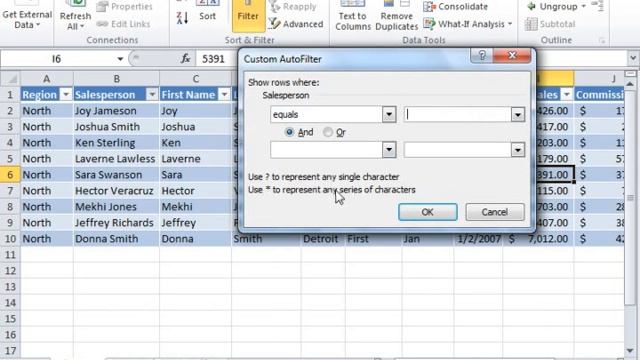Click Text to Columns

point(353,16)
